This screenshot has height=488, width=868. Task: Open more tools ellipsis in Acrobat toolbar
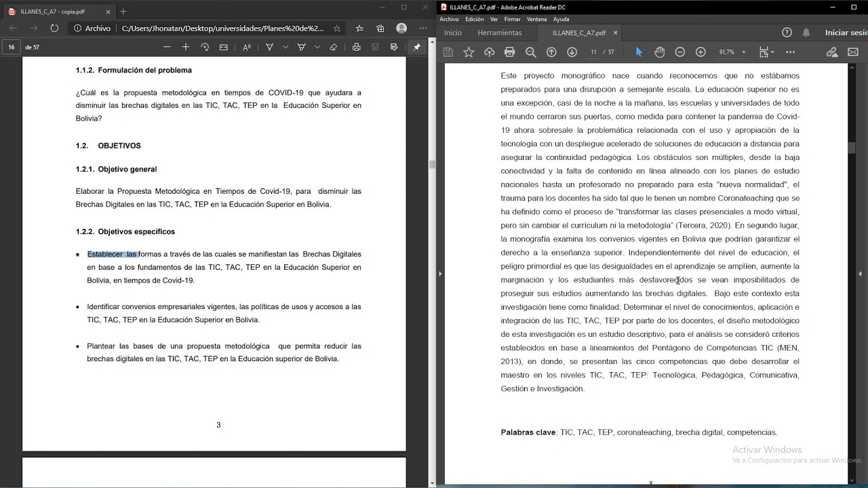point(790,52)
